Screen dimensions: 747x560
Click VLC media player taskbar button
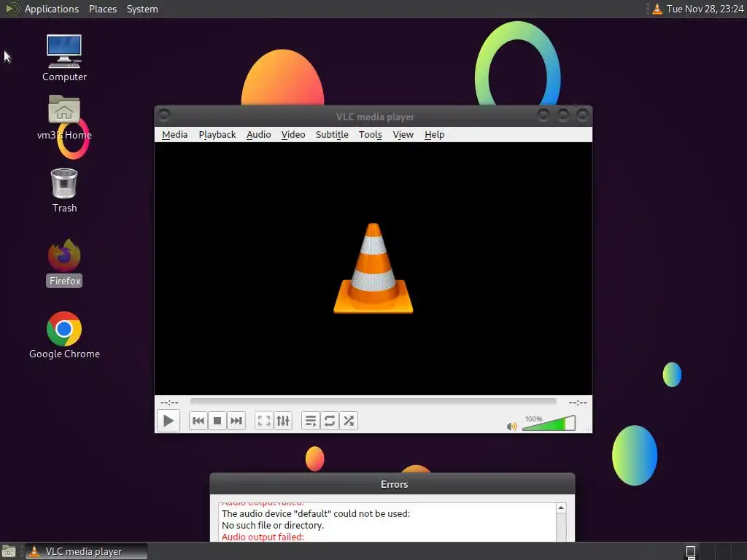(x=86, y=551)
